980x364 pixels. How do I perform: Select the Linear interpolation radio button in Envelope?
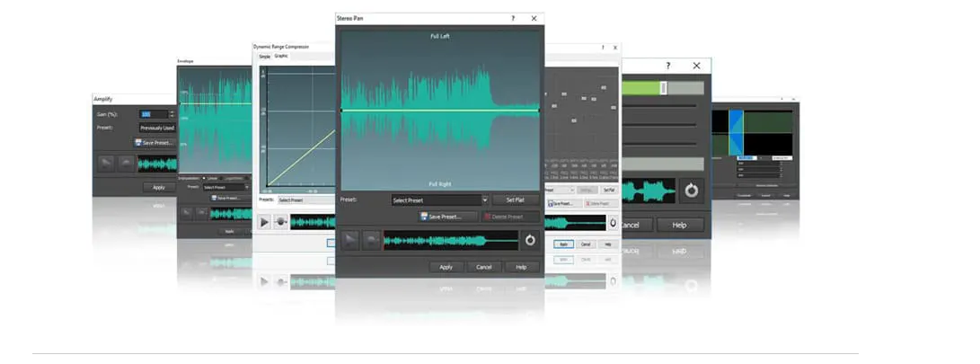[204, 178]
